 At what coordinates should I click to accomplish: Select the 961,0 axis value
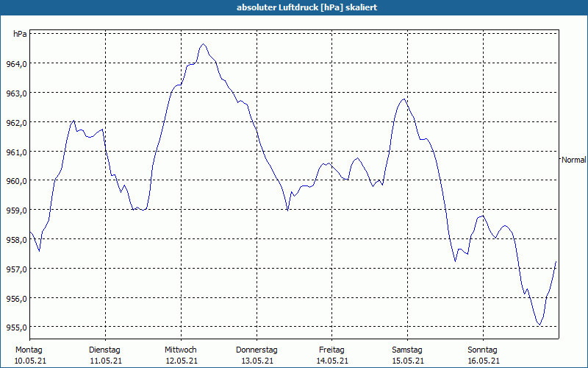(x=16, y=152)
